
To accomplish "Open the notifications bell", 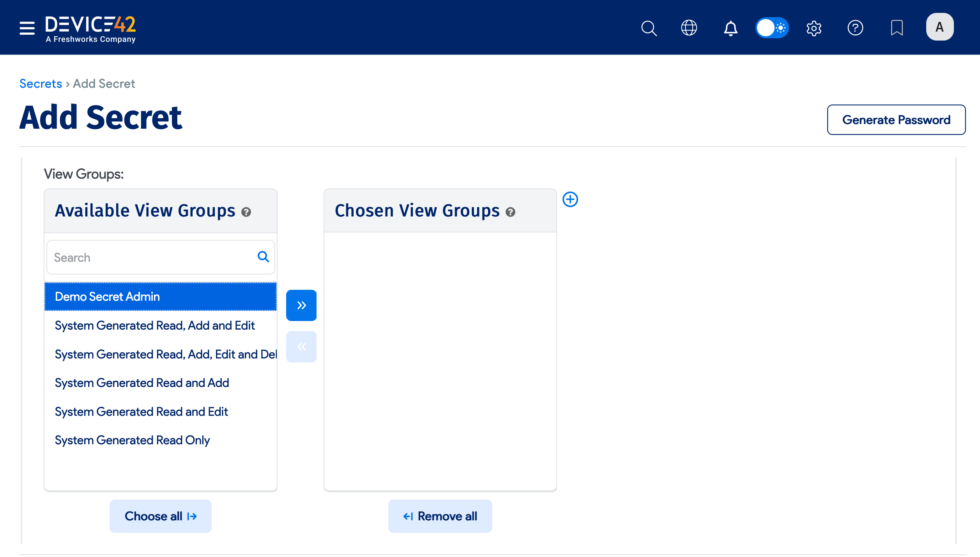I will pos(731,28).
